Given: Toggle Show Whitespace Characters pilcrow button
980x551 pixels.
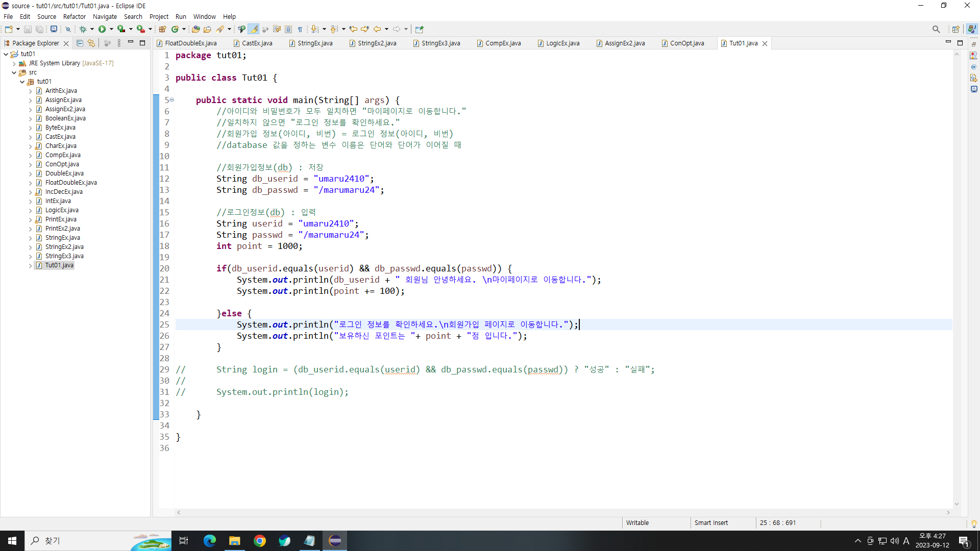Looking at the screenshot, I should (x=300, y=29).
